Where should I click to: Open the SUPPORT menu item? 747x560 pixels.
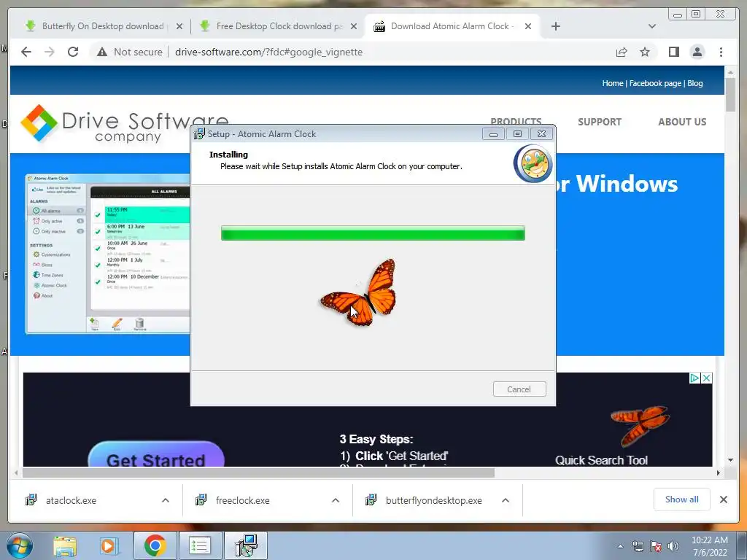(600, 122)
